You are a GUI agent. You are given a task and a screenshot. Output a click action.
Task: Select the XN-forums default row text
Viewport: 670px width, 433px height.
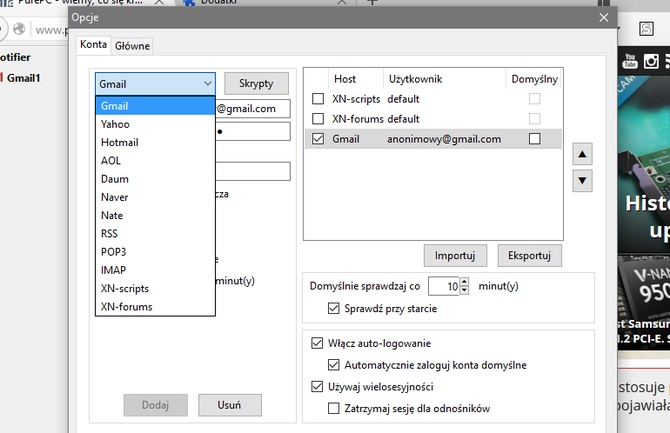[x=376, y=119]
